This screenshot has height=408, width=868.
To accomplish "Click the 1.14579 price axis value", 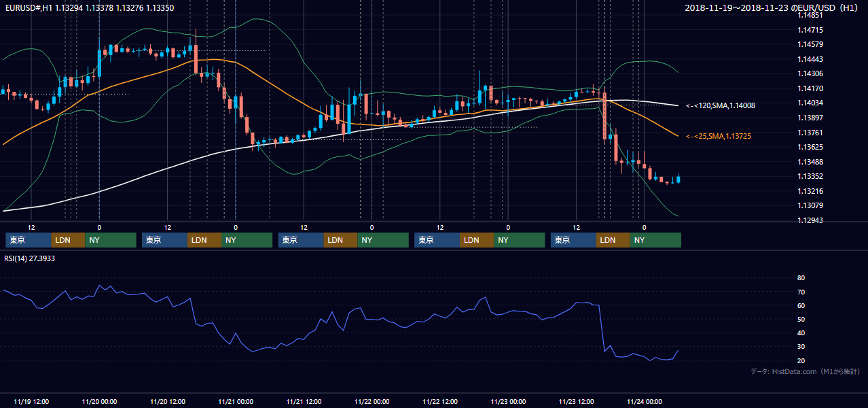I will click(x=811, y=44).
